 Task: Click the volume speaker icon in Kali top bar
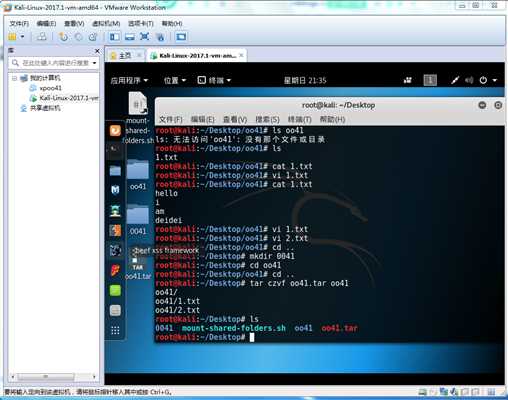469,80
